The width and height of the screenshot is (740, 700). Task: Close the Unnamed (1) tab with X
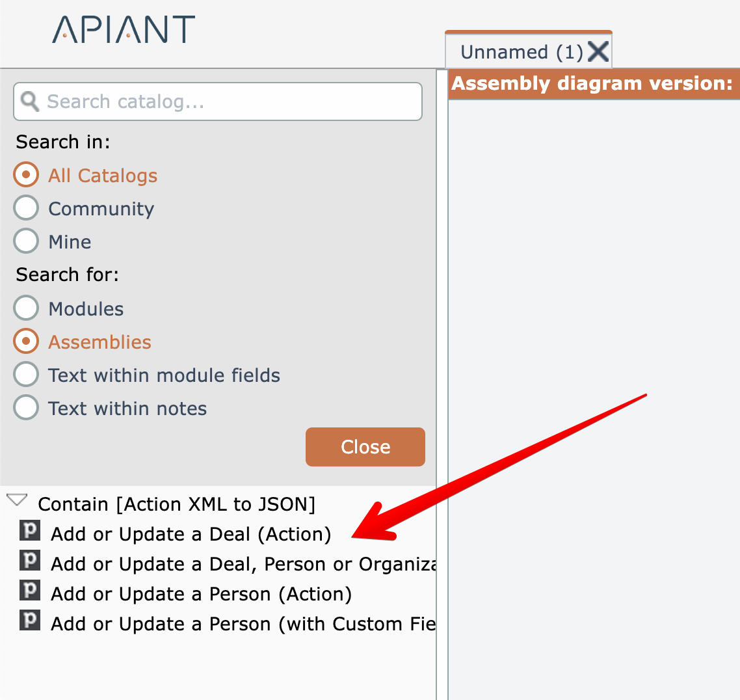pyautogui.click(x=598, y=51)
